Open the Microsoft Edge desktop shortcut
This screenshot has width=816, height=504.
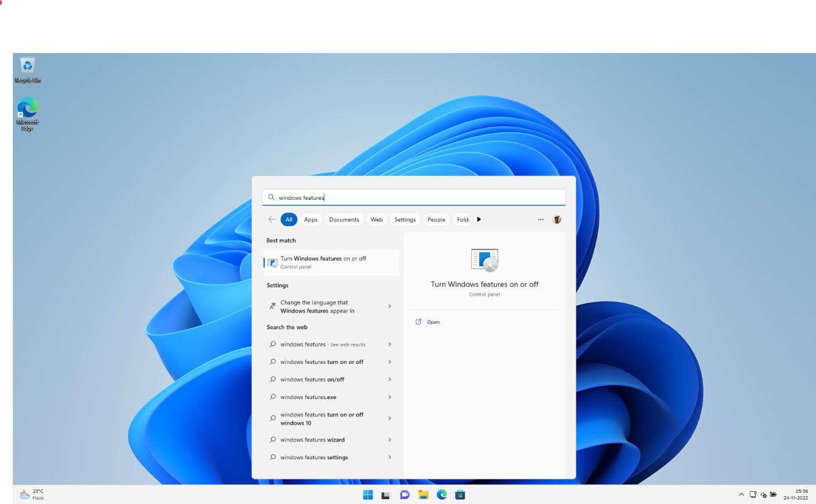[27, 114]
